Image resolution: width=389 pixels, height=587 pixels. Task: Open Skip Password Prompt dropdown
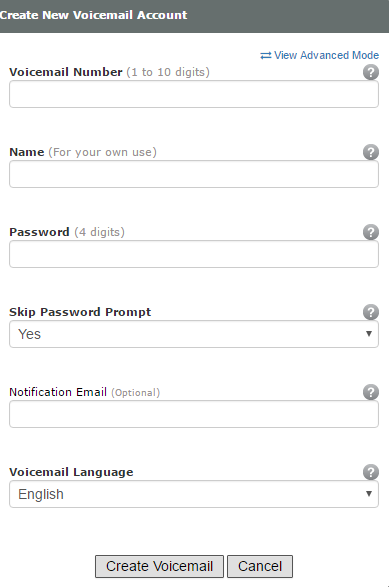[194, 334]
